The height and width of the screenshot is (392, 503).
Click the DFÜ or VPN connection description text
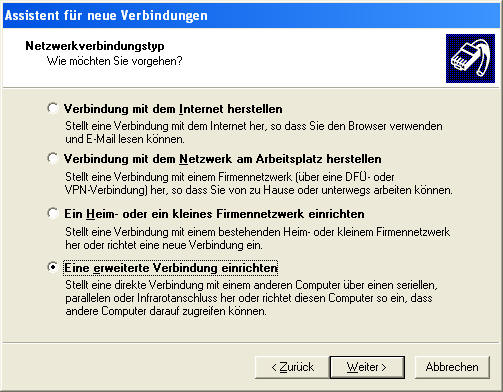(259, 183)
